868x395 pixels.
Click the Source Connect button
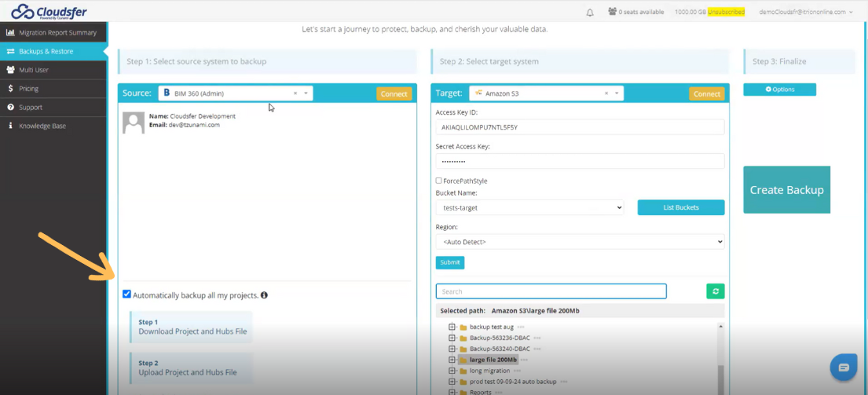394,94
